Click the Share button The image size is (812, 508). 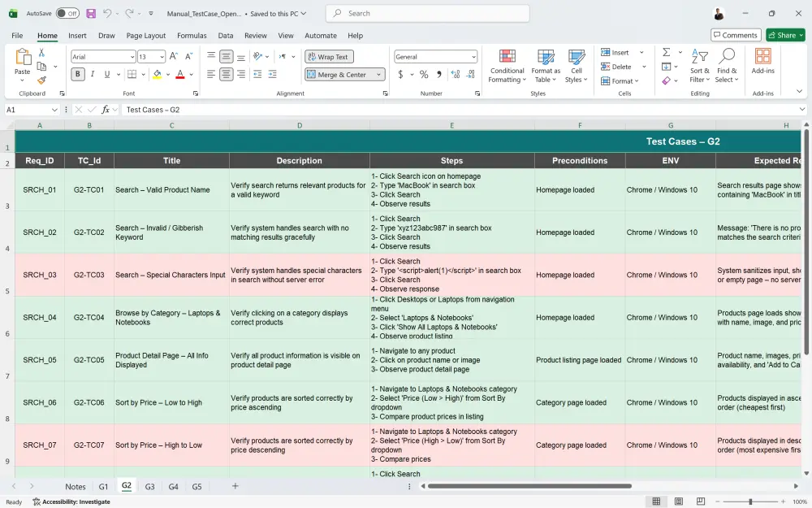click(x=784, y=35)
